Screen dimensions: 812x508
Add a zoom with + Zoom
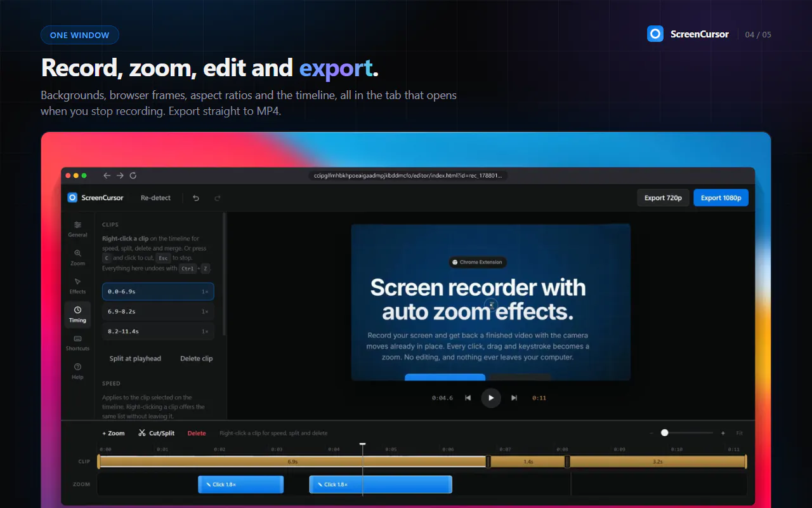[x=114, y=433]
